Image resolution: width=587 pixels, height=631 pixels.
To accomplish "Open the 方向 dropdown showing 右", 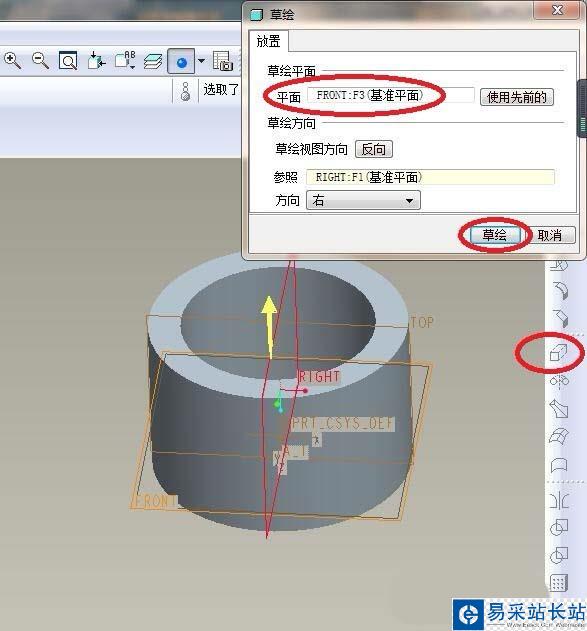I will [363, 200].
